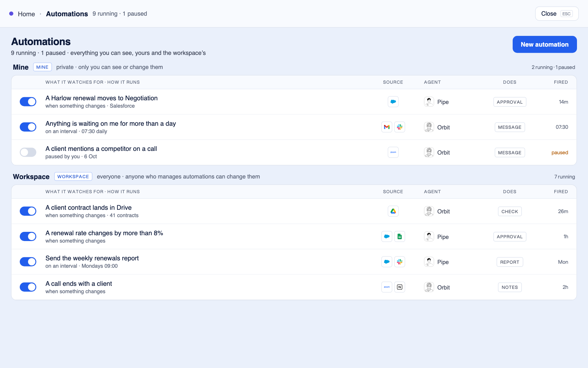Click Salesforce icon in weekly renewals report row

387,262
